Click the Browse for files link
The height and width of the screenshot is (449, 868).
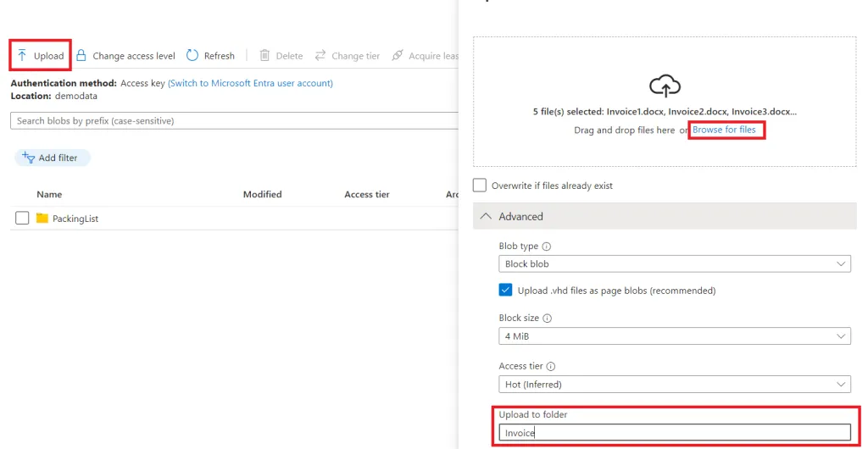(724, 130)
